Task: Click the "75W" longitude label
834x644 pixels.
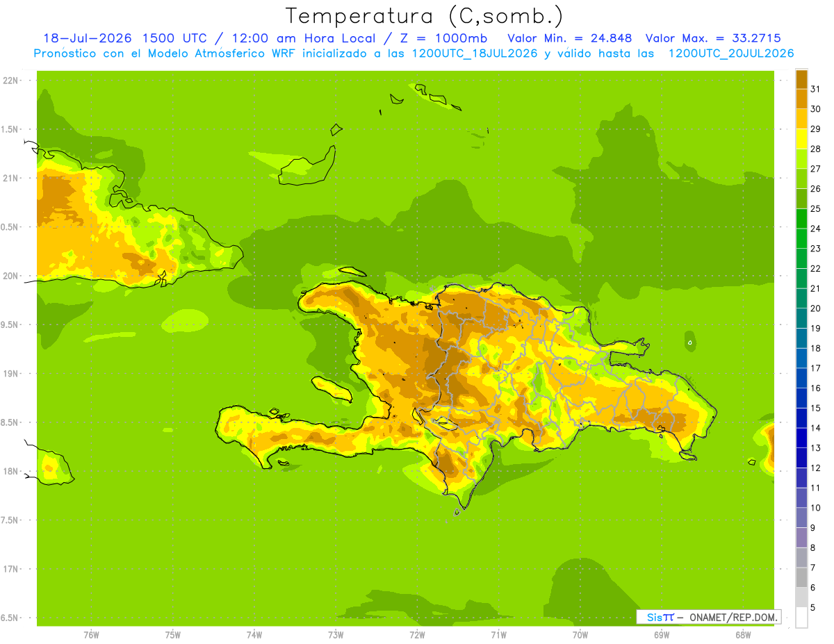Action: click(173, 634)
